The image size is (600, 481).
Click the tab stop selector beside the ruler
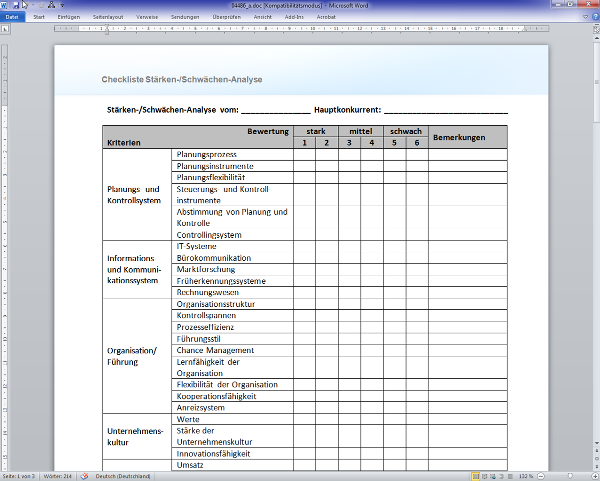[x=5, y=29]
